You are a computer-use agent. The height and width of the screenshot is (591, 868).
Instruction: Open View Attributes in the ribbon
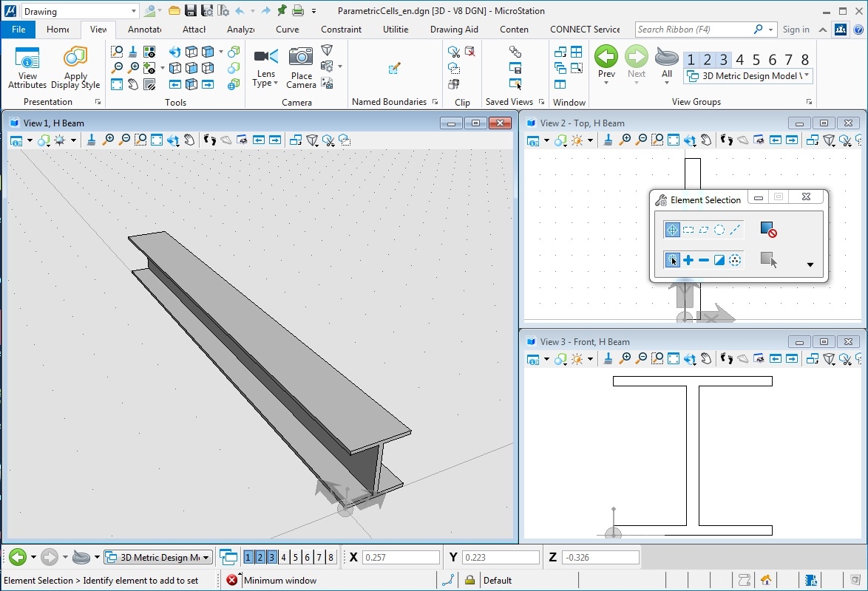coord(27,67)
